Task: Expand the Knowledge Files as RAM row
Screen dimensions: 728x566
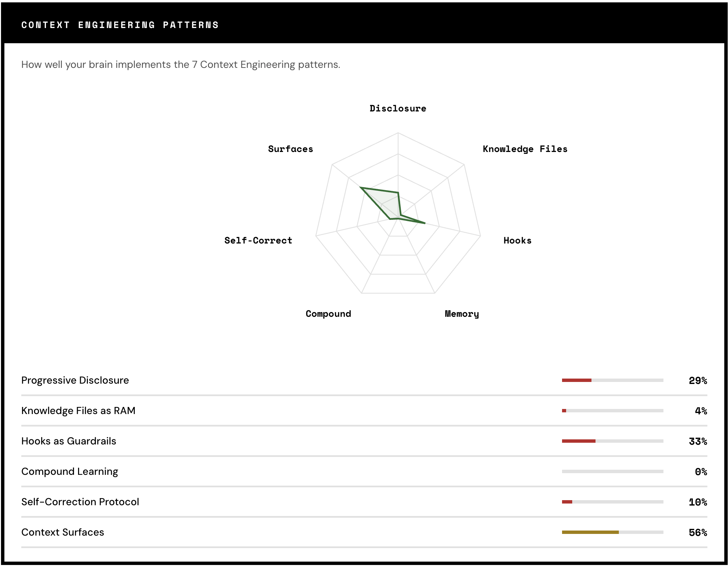Action: coord(78,410)
